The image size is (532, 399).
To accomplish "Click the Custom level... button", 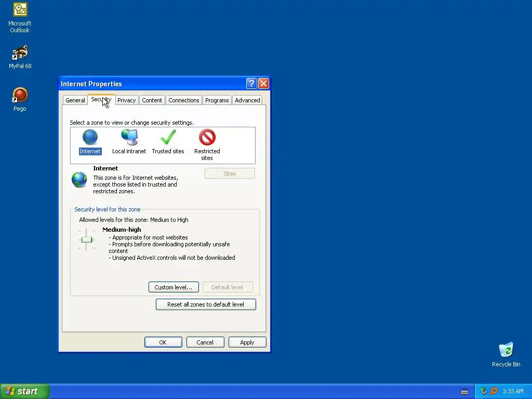I will pyautogui.click(x=174, y=287).
